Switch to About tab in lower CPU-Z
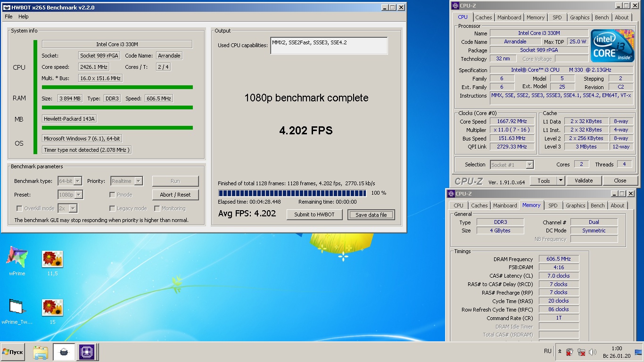Screen dimensions: 644x362 618,206
